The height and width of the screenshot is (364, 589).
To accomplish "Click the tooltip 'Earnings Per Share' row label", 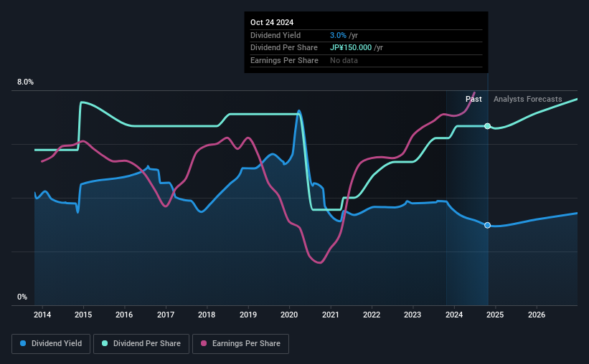I will pos(284,60).
